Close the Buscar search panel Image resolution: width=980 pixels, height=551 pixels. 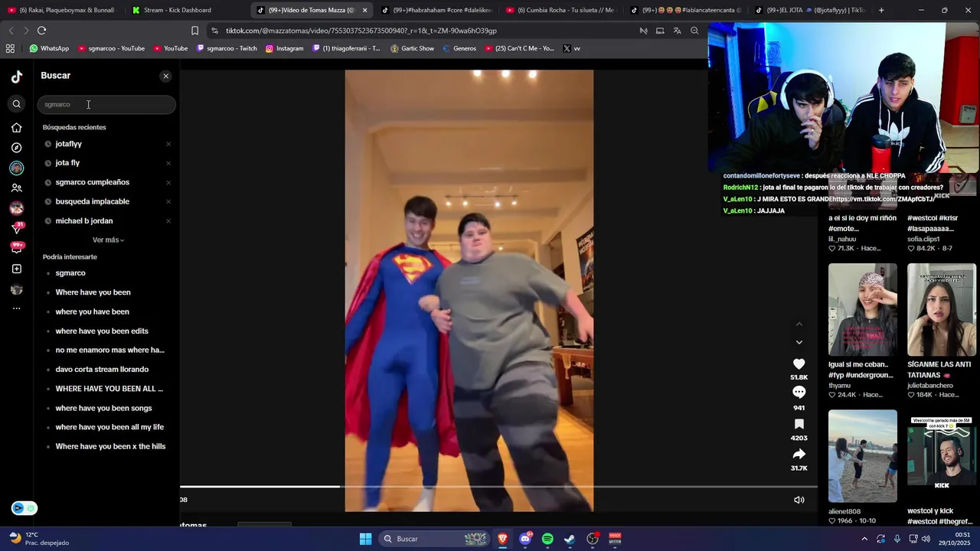tap(166, 77)
